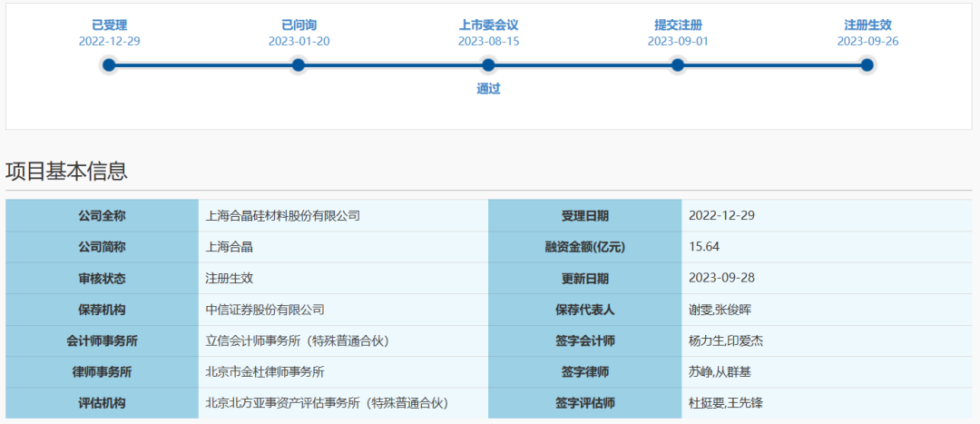Click the 公司简称 header cell
This screenshot has height=424, width=980.
click(102, 247)
